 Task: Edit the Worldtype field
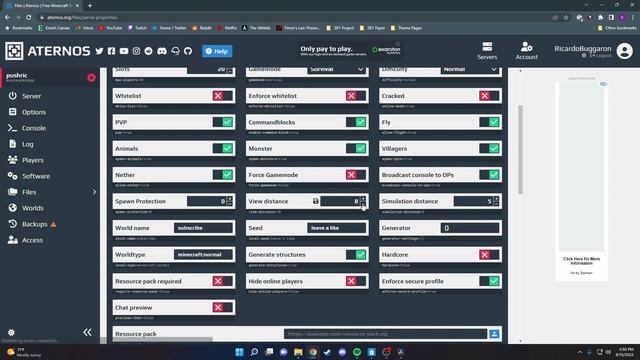point(203,254)
